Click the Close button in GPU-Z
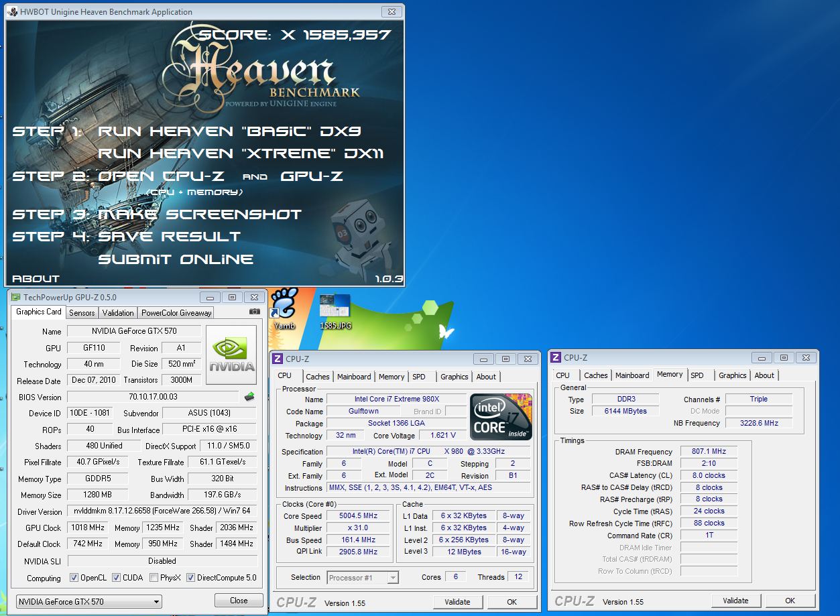 [x=239, y=601]
